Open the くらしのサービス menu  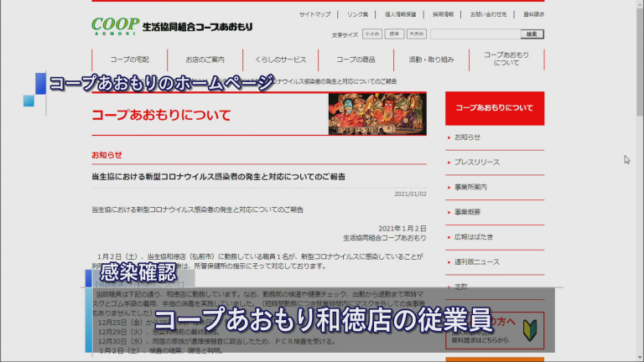pyautogui.click(x=281, y=59)
